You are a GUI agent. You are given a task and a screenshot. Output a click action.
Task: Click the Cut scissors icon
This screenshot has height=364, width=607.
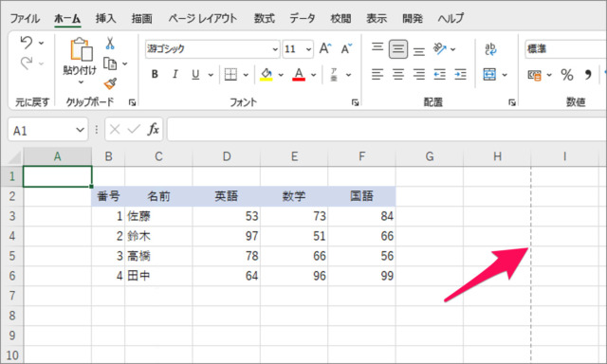coord(110,44)
